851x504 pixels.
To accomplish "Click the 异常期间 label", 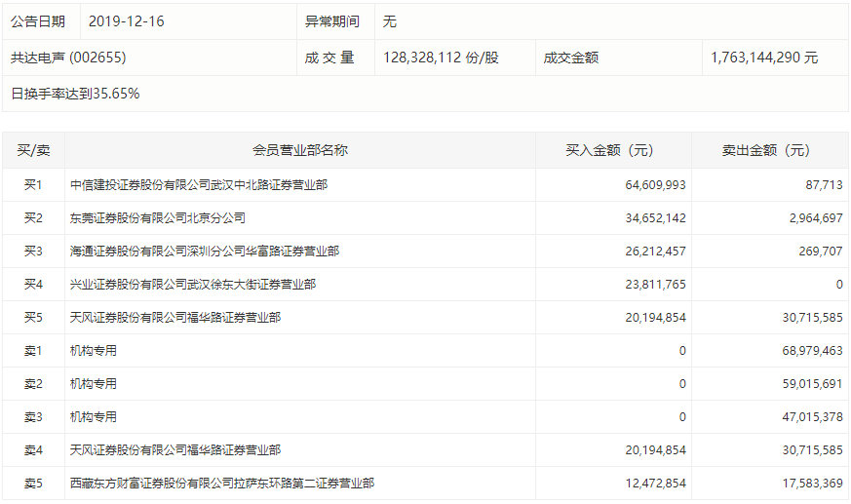I will tap(332, 21).
